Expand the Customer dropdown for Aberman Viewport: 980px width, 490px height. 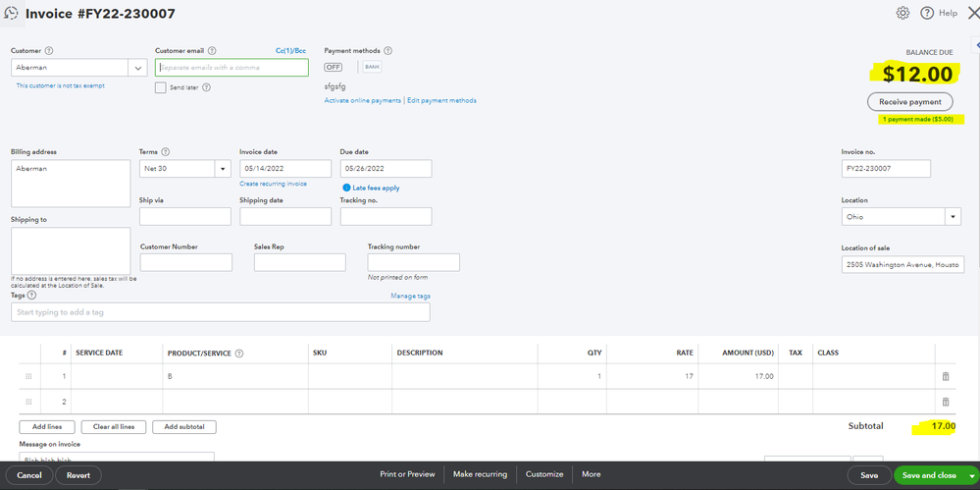click(137, 67)
